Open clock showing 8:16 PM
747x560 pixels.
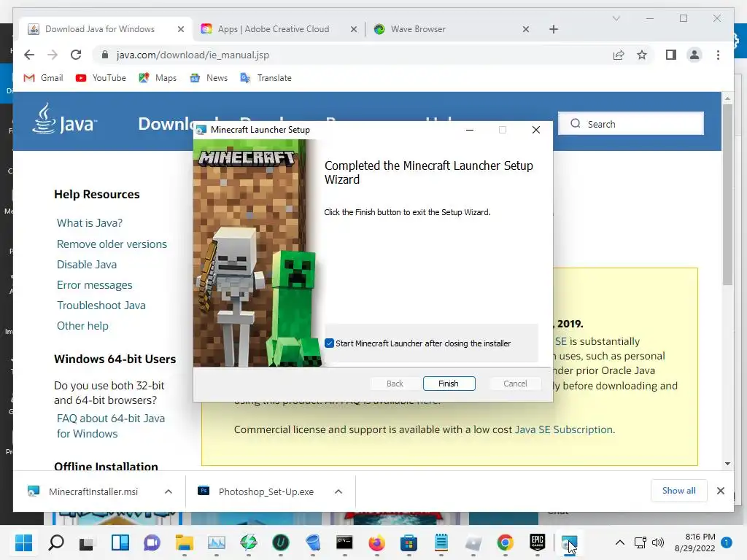point(695,542)
